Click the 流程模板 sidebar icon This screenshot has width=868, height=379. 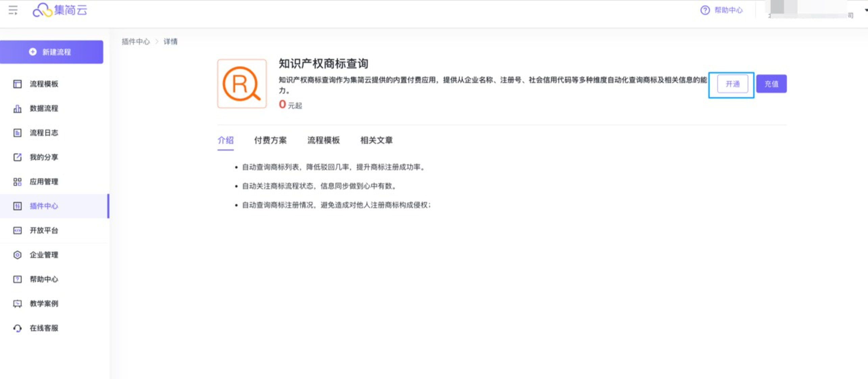point(17,84)
